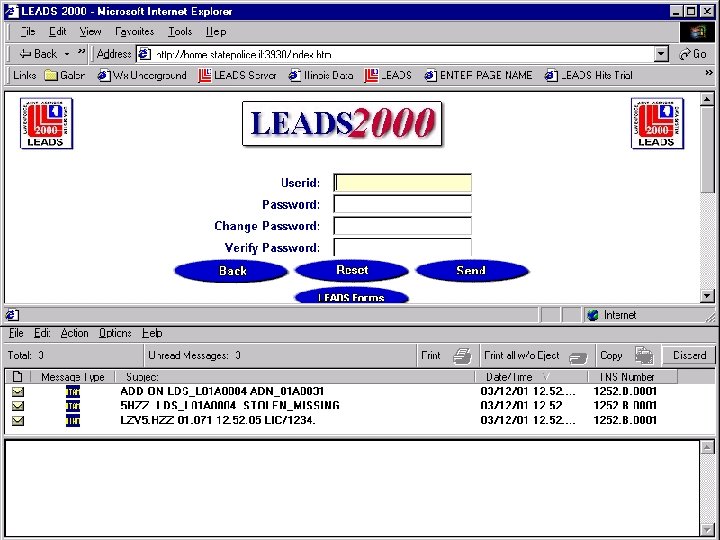Sort by the Message Type column header
The width and height of the screenshot is (720, 540).
point(73,377)
